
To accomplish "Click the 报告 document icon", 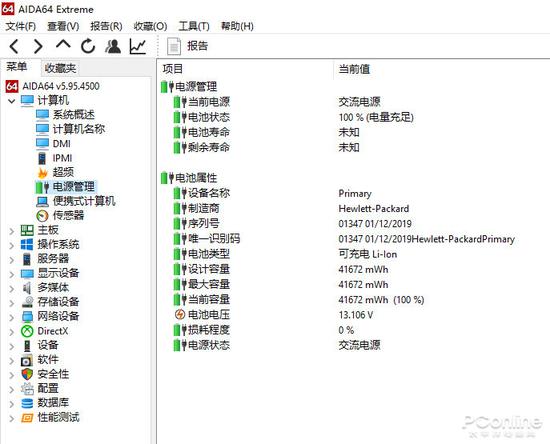I will click(174, 46).
